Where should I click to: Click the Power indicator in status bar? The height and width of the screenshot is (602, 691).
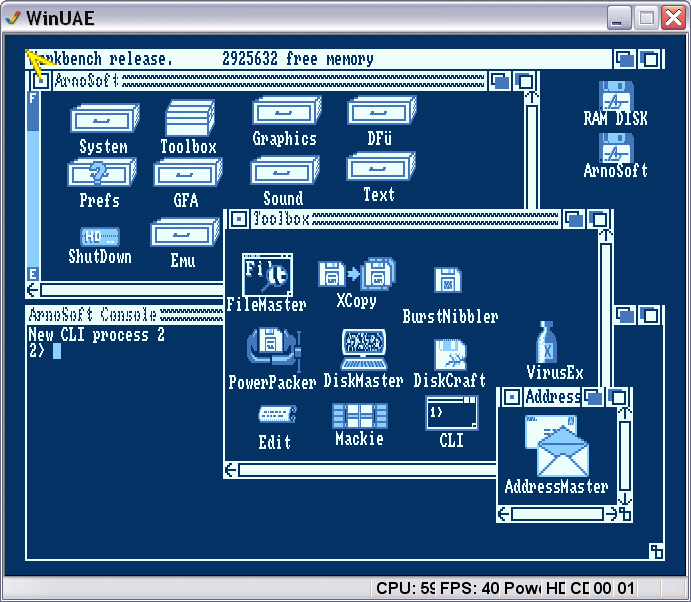[x=523, y=588]
